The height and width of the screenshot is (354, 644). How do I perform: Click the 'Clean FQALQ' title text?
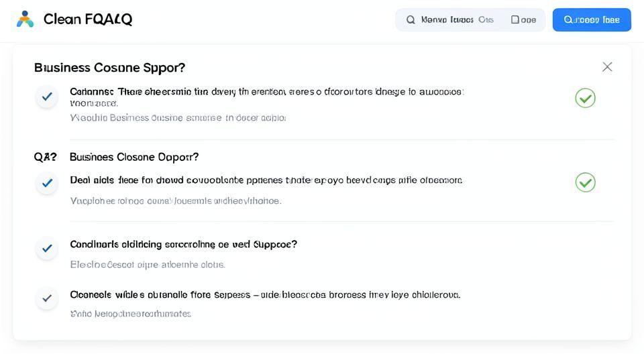[x=88, y=19]
